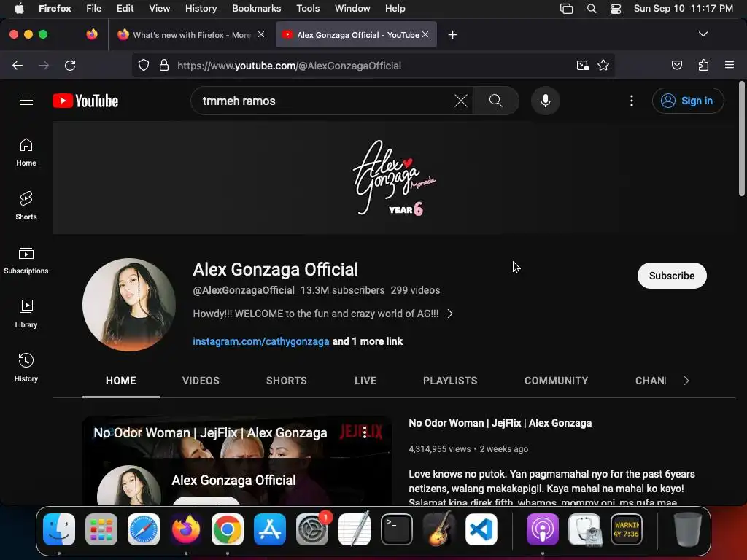747x560 pixels.
Task: Reload the current page
Action: point(70,66)
